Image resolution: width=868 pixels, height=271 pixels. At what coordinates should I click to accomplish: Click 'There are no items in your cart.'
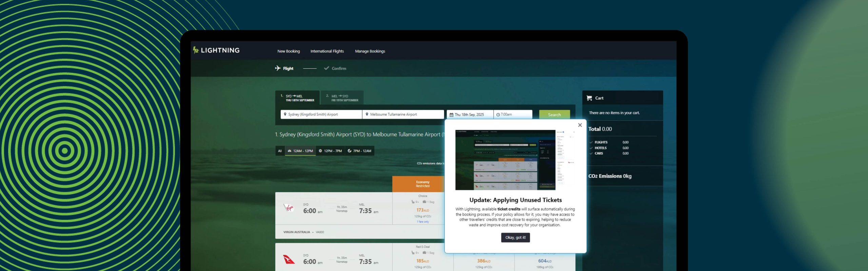point(614,113)
